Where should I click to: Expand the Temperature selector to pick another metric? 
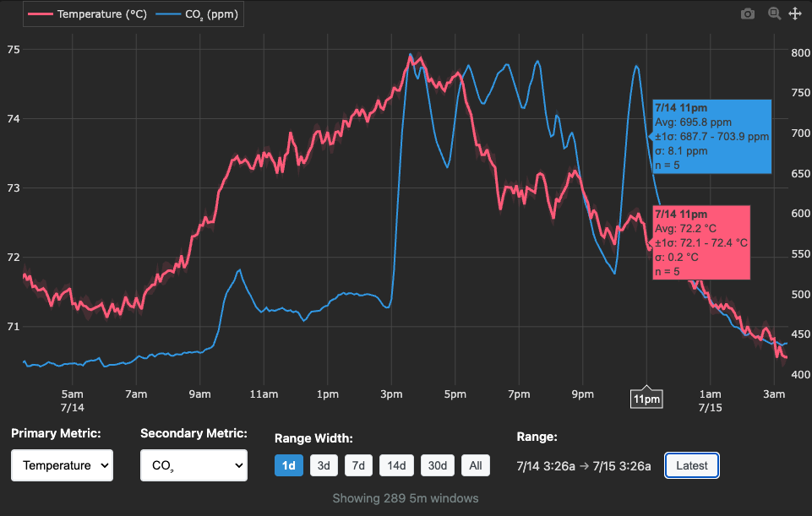61,464
